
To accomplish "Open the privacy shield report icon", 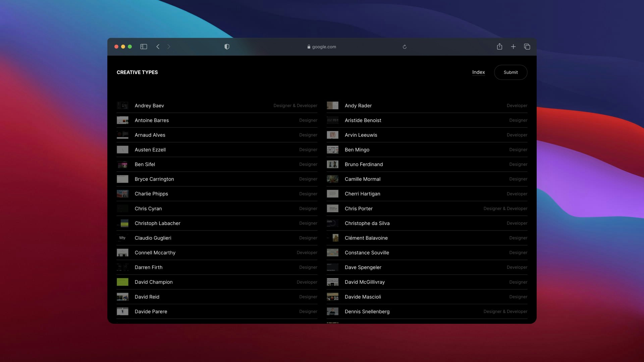I will (227, 47).
